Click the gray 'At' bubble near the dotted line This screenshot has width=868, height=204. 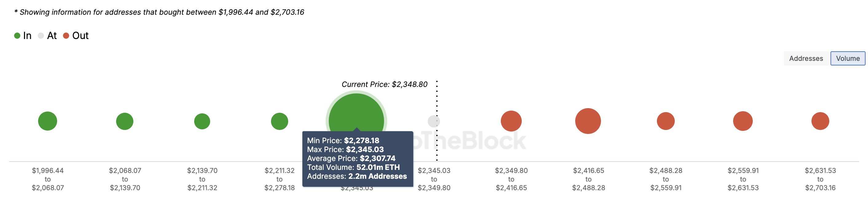(434, 120)
